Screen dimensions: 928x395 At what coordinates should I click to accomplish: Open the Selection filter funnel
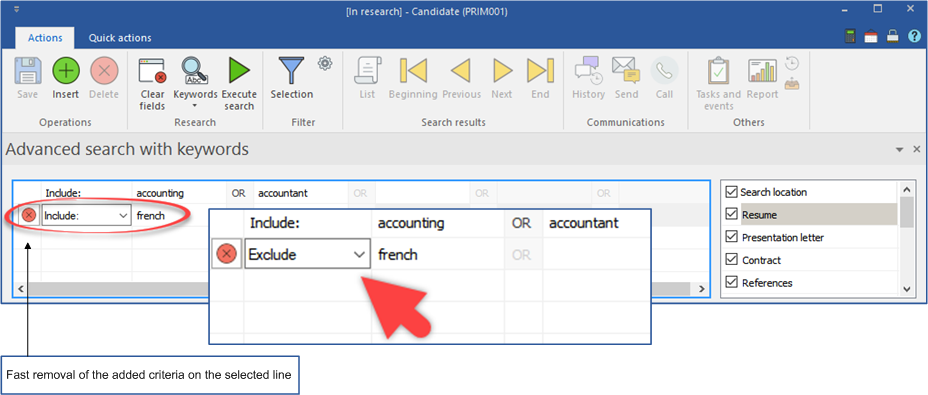coord(292,70)
